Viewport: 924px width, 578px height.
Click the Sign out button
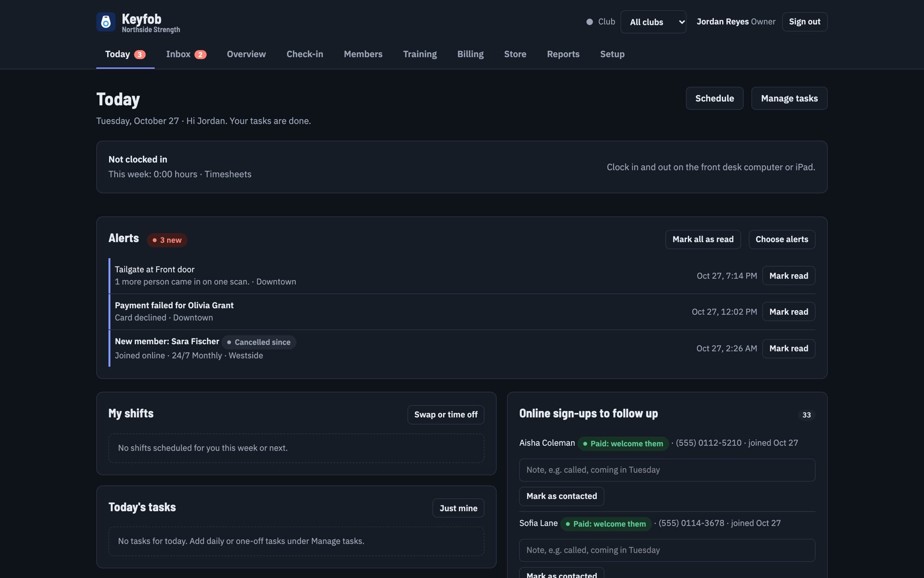[805, 22]
